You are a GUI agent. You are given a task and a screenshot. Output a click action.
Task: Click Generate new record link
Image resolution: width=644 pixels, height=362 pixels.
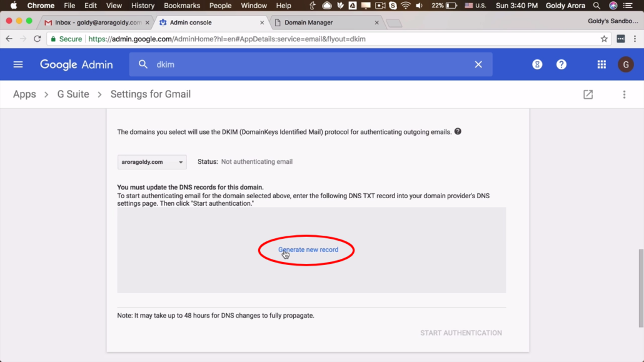tap(308, 250)
